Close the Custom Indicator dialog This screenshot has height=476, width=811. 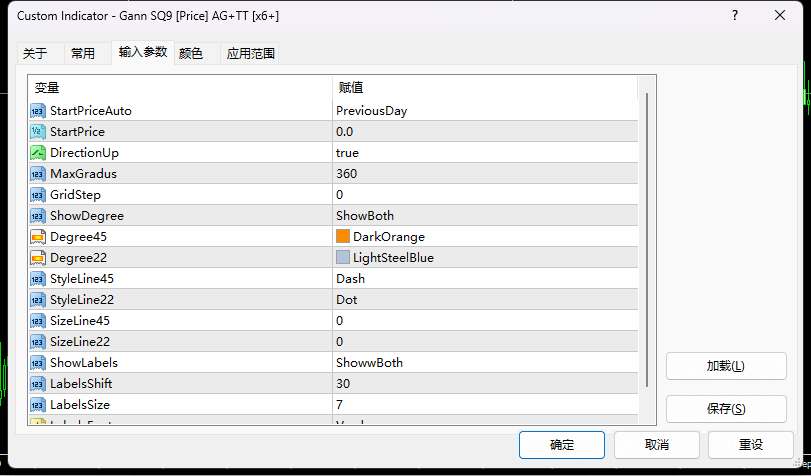coord(780,16)
